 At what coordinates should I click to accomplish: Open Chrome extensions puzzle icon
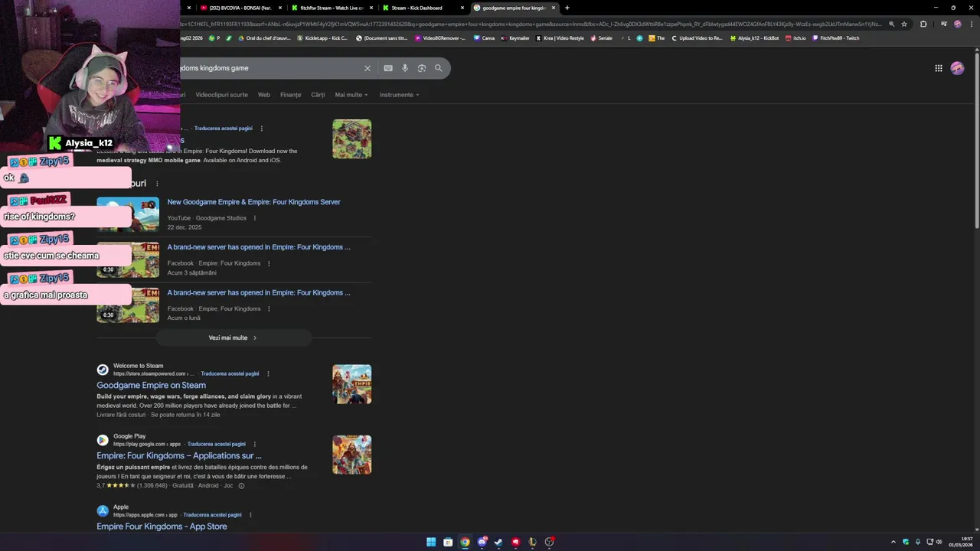[x=923, y=24]
